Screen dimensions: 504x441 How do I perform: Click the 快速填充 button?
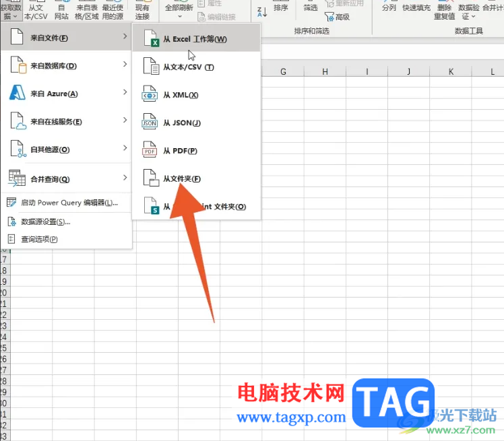[416, 7]
